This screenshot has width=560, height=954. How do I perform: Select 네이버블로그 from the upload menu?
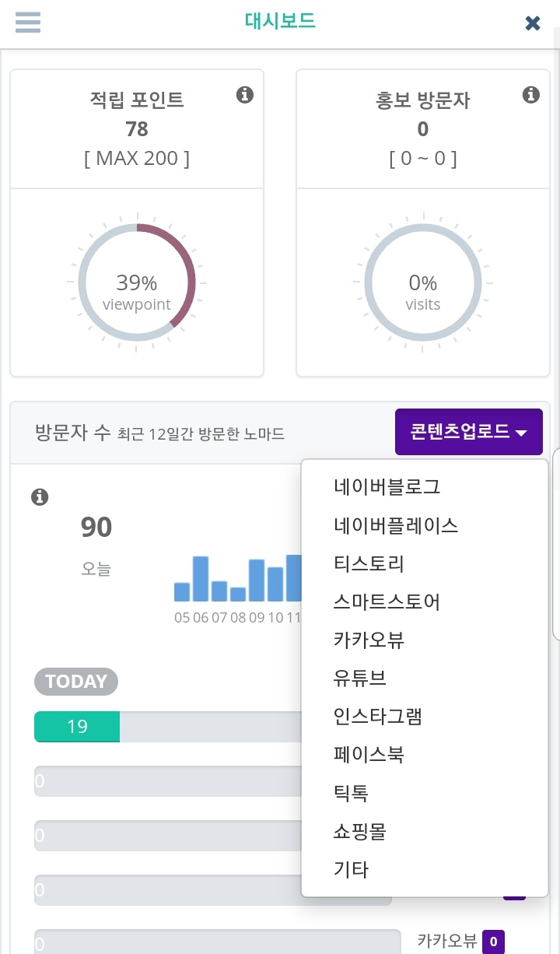pos(387,486)
